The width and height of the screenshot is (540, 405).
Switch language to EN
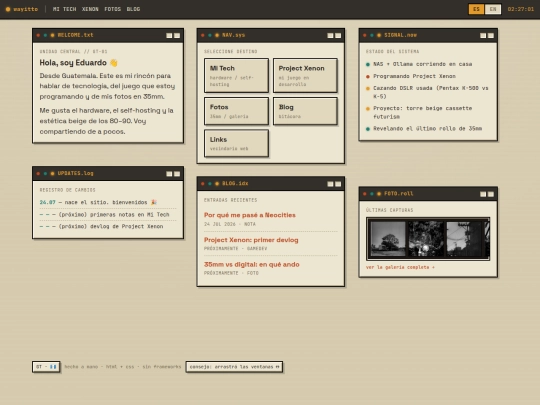(493, 9)
